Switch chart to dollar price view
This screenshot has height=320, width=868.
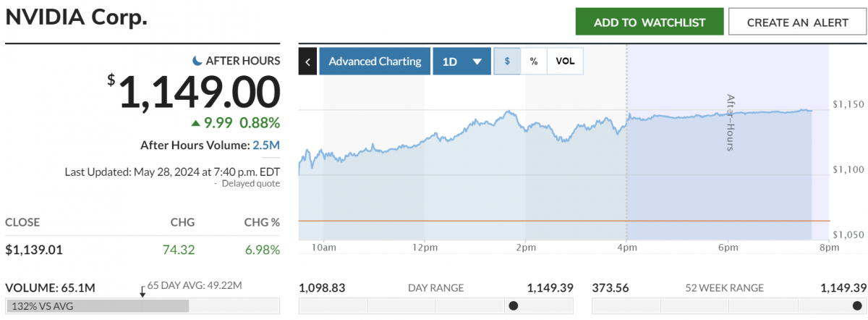[507, 62]
